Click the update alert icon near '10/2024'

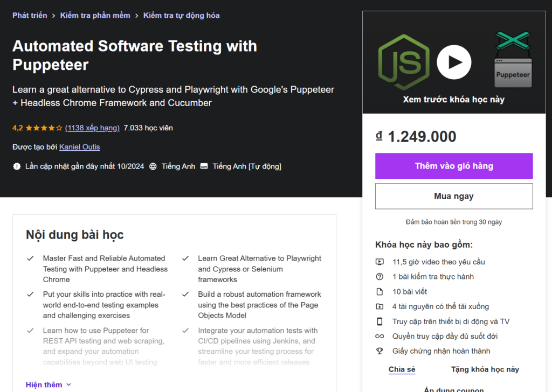[16, 166]
